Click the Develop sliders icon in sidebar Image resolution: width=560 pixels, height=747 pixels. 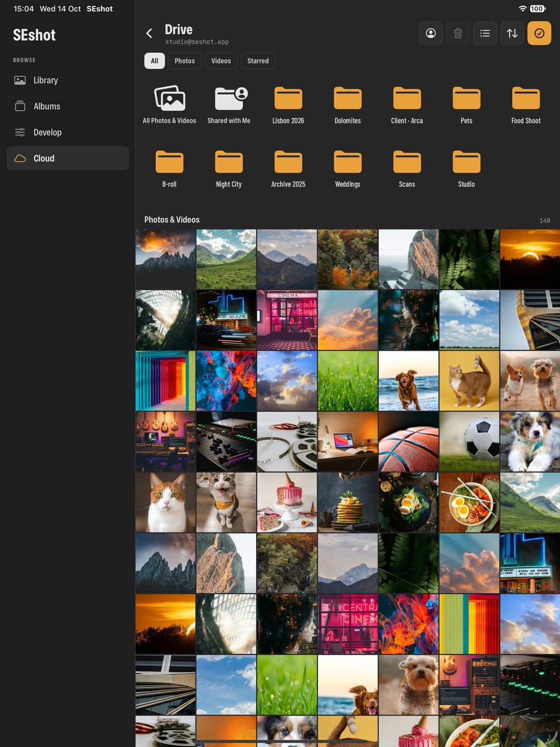point(20,132)
